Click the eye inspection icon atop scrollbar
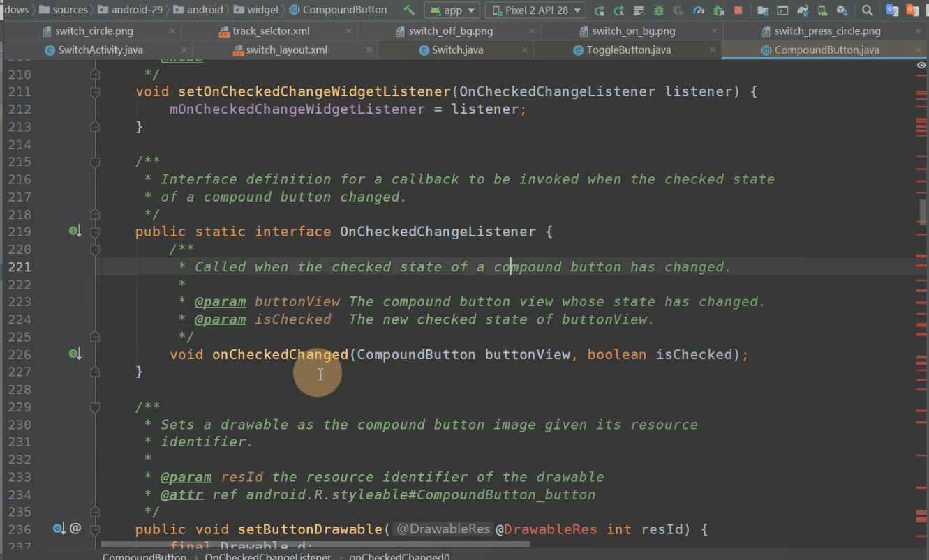Screen dimensions: 929x560 921,65
